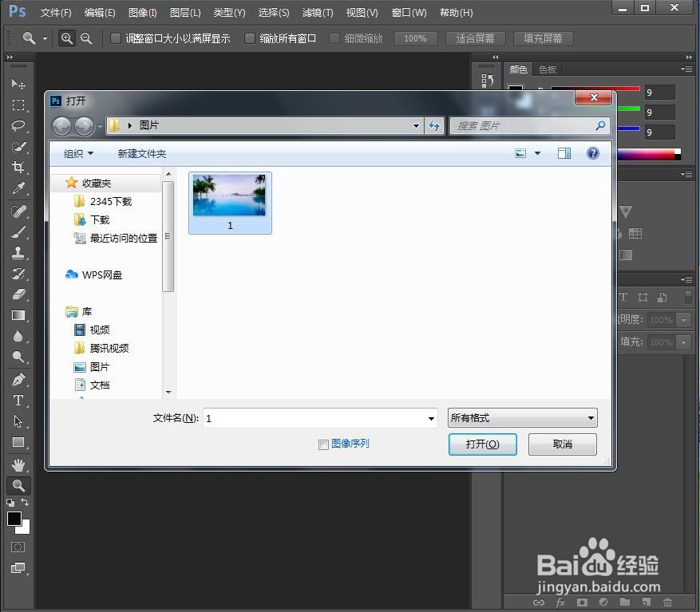Image resolution: width=700 pixels, height=612 pixels.
Task: Select the Dodge tool
Action: (18, 357)
